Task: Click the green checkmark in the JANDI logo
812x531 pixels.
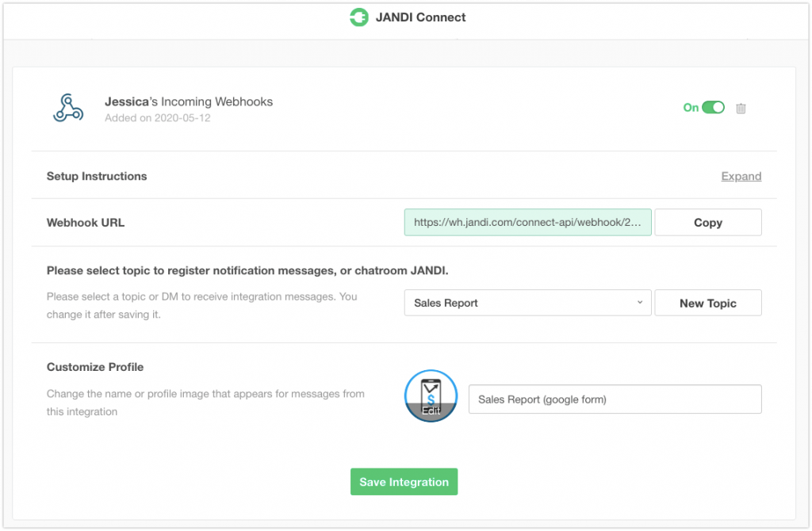Action: [361, 17]
